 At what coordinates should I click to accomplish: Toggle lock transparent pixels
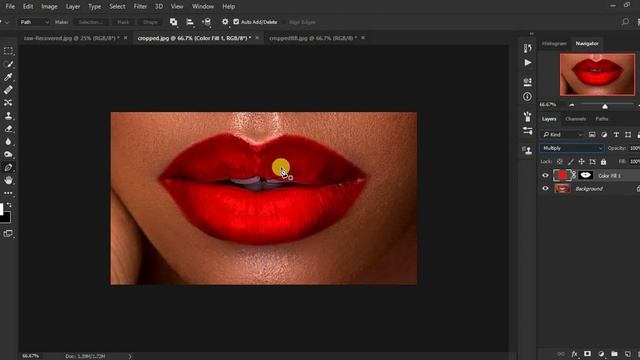click(560, 162)
